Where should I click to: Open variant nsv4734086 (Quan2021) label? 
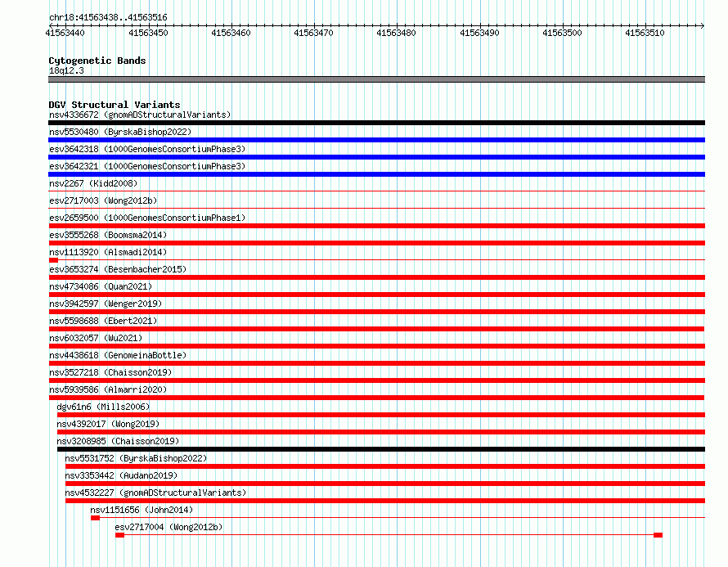tap(101, 286)
